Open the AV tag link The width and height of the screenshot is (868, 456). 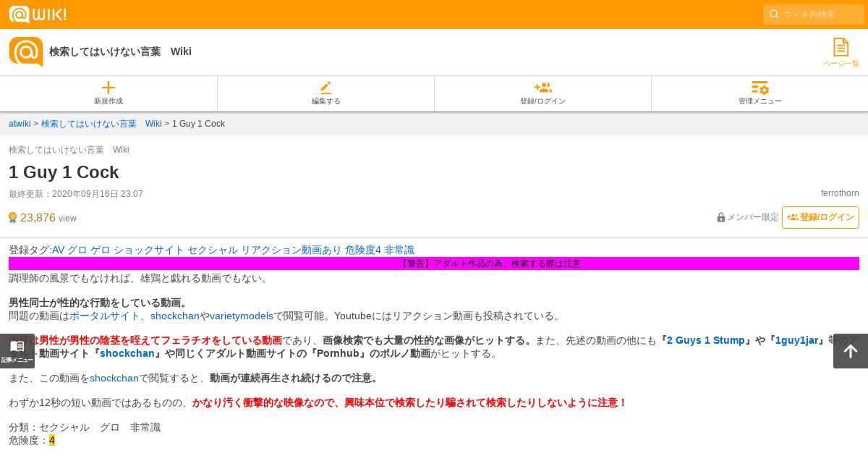pos(58,250)
